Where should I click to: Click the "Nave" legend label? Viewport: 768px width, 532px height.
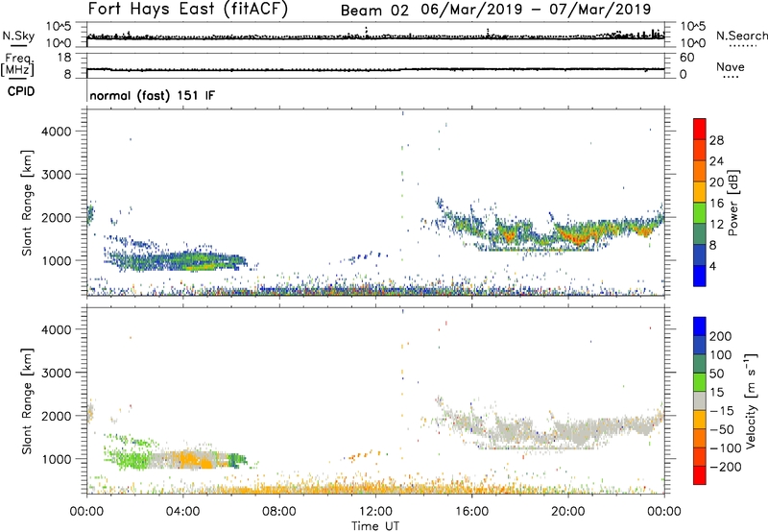731,66
